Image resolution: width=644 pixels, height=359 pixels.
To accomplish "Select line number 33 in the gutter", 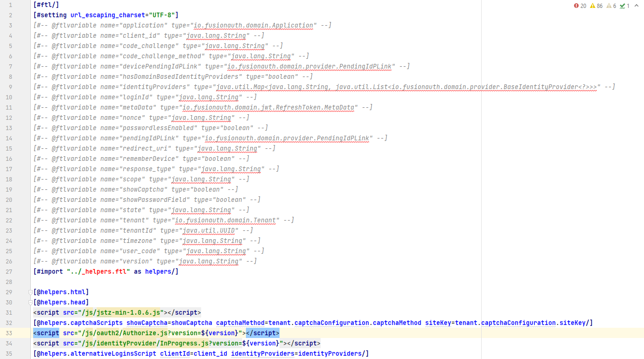I will click(9, 333).
